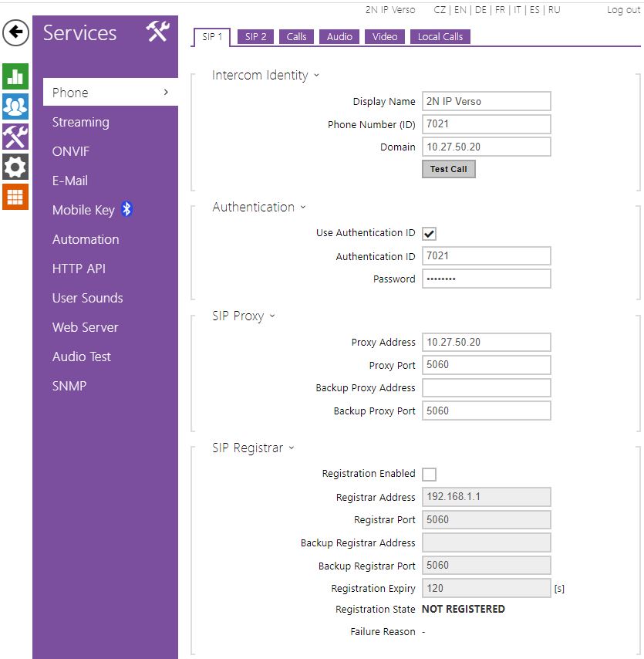Open the blue Directory users icon
The width and height of the screenshot is (644, 659).
pyautogui.click(x=15, y=106)
